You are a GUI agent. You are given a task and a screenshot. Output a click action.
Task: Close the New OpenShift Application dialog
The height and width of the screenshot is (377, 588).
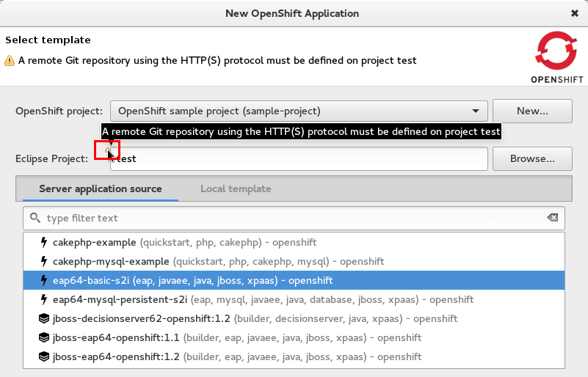coord(574,13)
